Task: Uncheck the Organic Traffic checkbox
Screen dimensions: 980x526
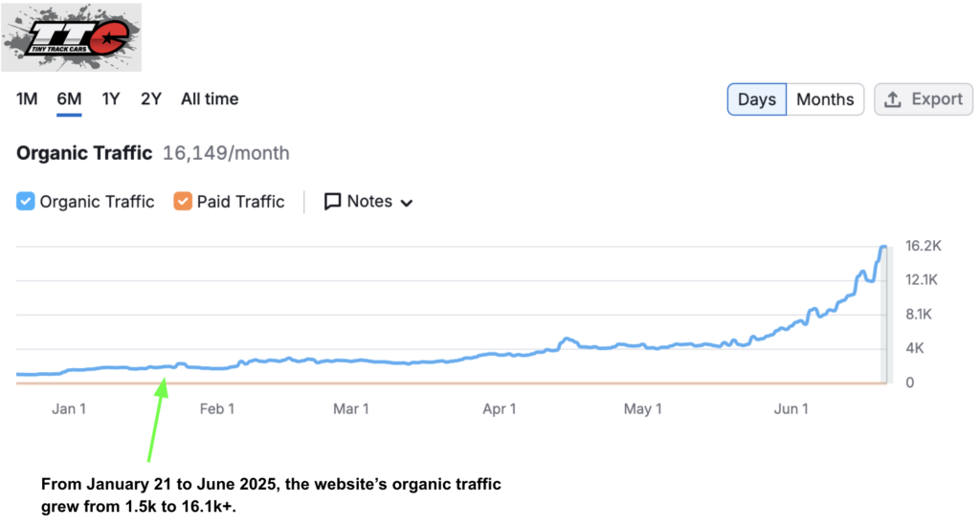Action: (25, 201)
